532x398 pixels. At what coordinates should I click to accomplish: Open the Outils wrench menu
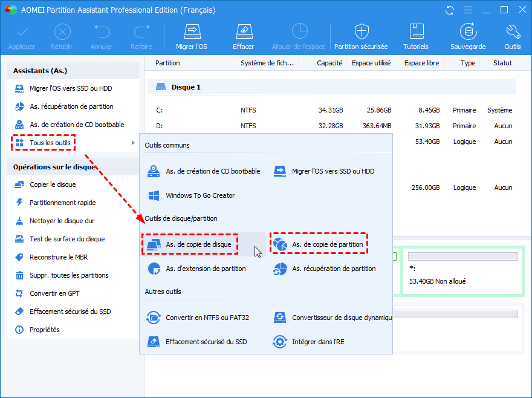[512, 38]
